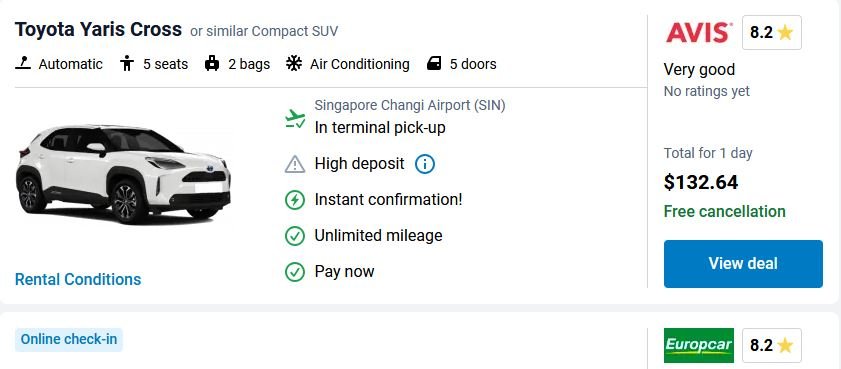The height and width of the screenshot is (369, 841).
Task: Click the Toyota Yaris Cross title
Action: (x=99, y=29)
